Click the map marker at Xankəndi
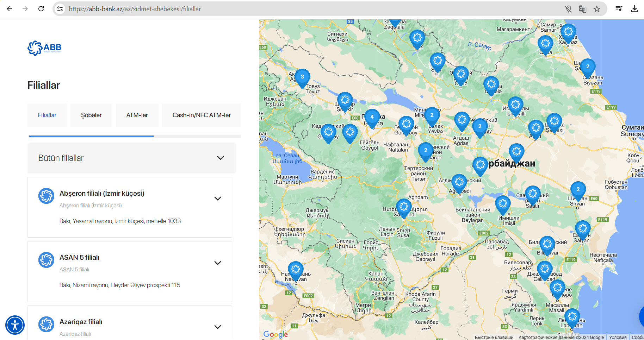 [404, 208]
